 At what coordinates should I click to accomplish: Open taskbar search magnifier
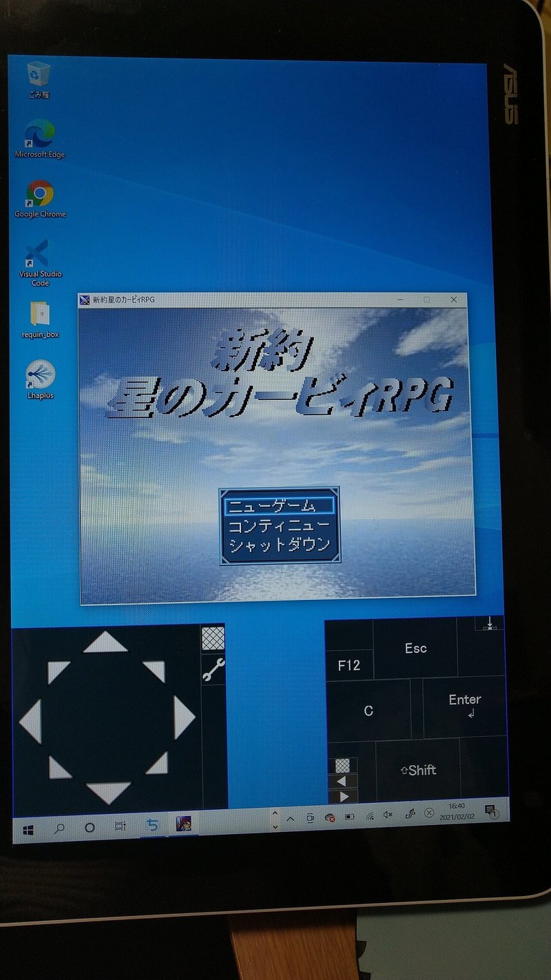[59, 828]
